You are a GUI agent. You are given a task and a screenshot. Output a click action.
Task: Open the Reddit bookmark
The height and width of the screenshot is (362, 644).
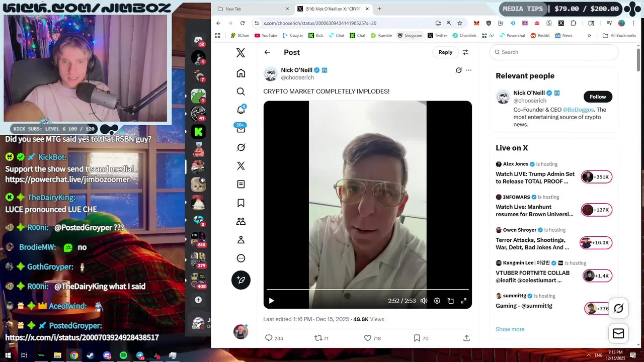540,36
